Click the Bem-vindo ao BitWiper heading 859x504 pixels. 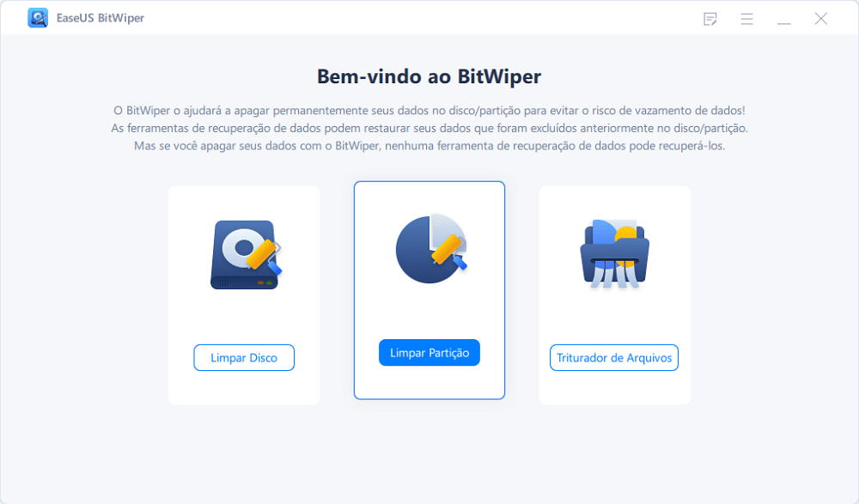429,76
